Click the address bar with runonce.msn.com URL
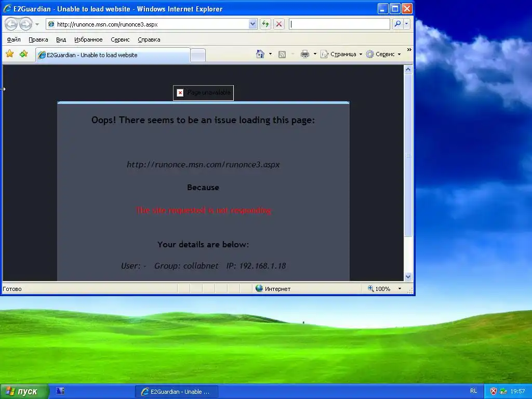 [x=148, y=24]
